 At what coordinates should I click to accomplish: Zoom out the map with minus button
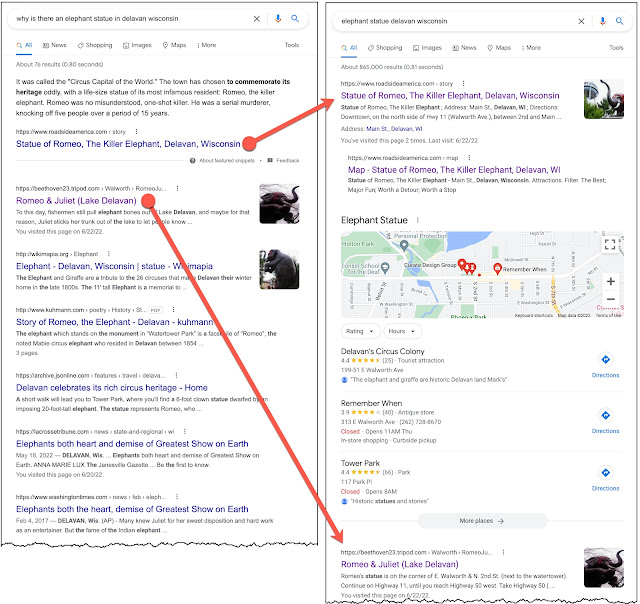(x=611, y=299)
